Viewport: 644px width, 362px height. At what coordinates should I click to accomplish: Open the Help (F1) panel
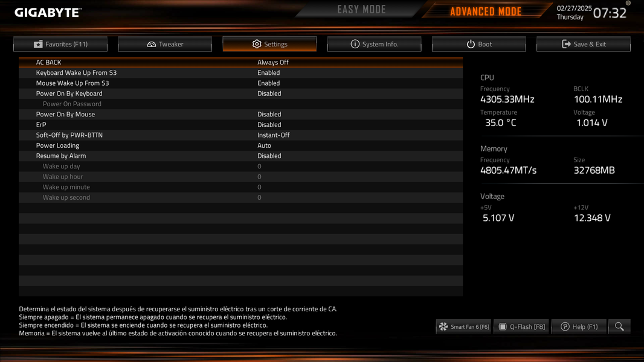tap(579, 327)
